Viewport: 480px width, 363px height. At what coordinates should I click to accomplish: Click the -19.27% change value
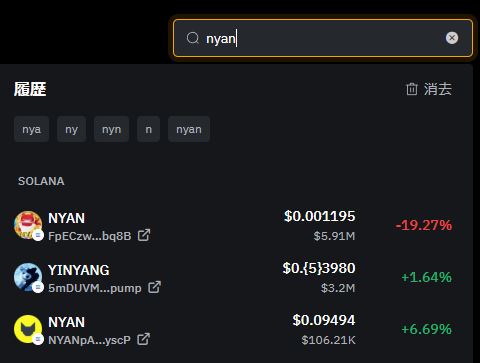pyautogui.click(x=424, y=225)
